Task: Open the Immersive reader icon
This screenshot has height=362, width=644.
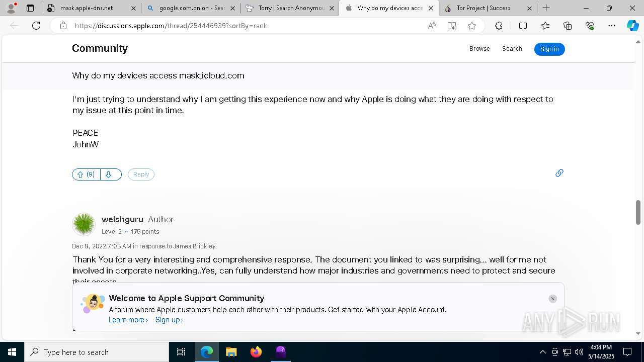Action: point(452,26)
